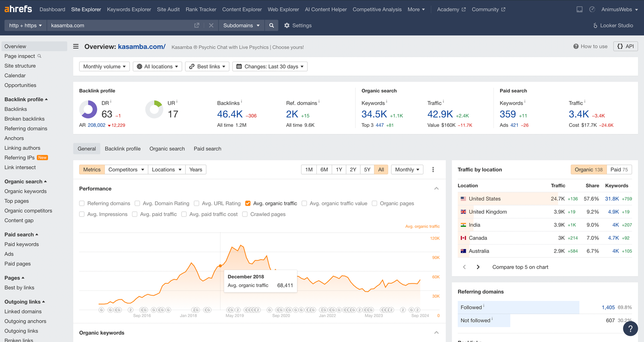Viewport: 644px width, 342px height.
Task: Select the Years chart view button
Action: pos(196,169)
